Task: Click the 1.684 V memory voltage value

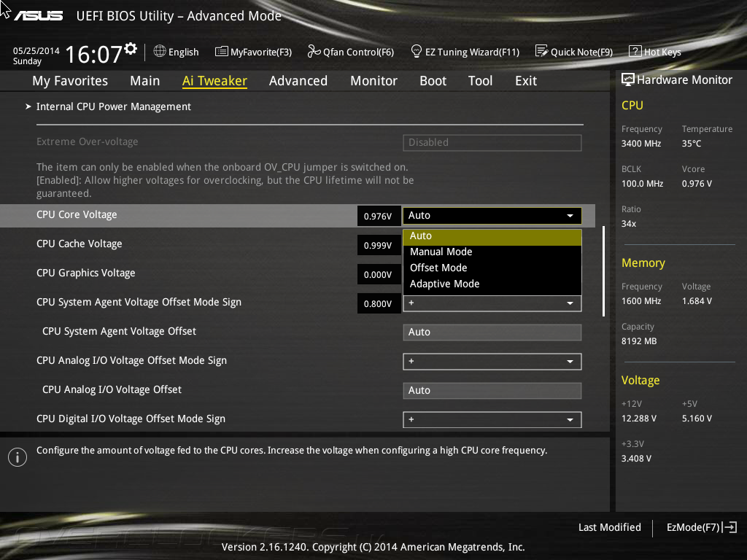Action: 697,301
